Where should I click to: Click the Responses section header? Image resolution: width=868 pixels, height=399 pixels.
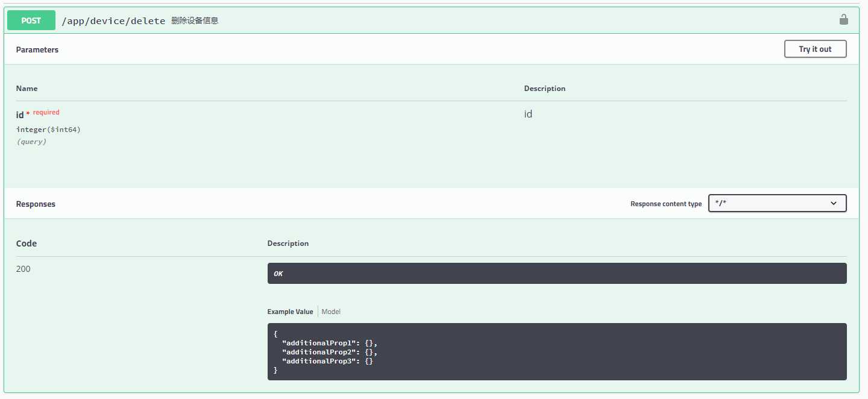click(36, 204)
